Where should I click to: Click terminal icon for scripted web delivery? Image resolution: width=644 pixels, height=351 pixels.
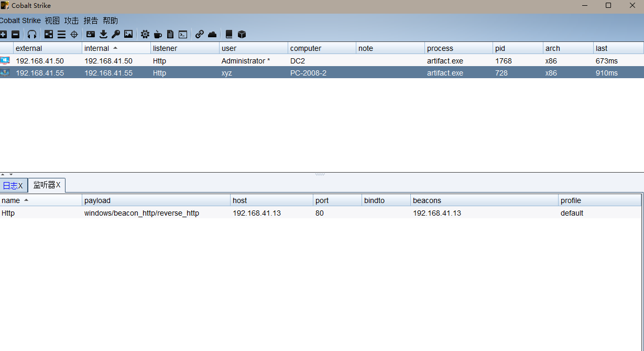coord(183,34)
